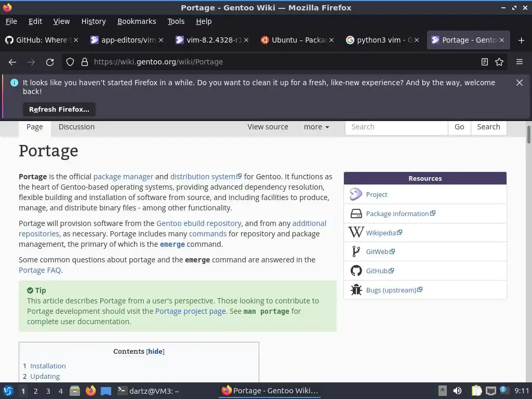Click the wiki Search button
The height and width of the screenshot is (399, 532).
488,127
